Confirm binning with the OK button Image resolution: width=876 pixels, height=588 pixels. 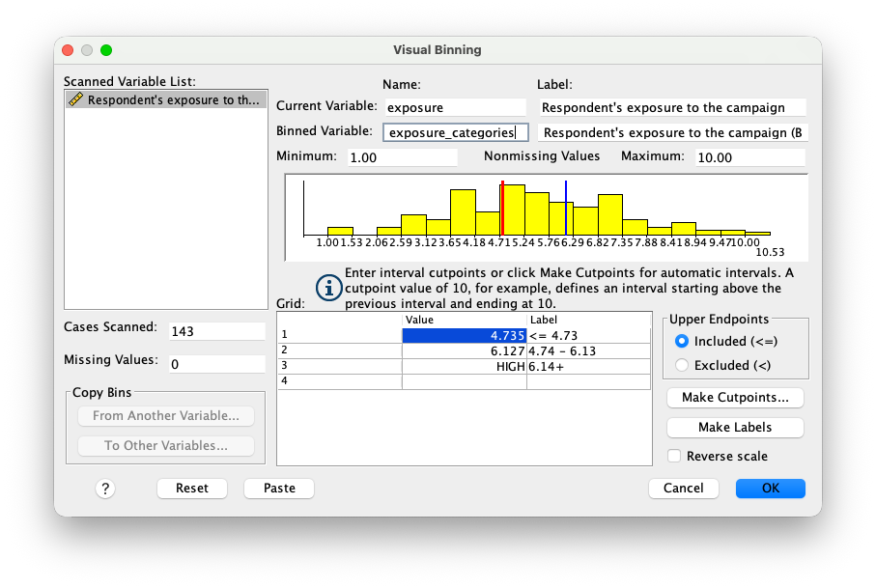tap(771, 488)
